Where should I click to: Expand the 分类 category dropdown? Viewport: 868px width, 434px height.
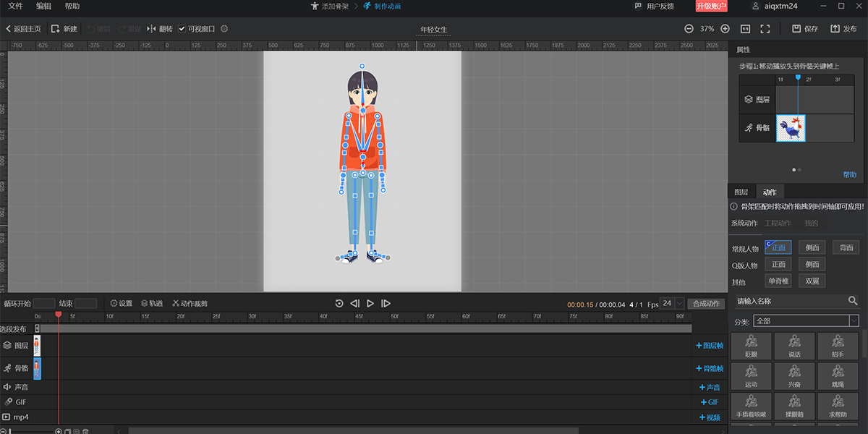[x=854, y=320]
